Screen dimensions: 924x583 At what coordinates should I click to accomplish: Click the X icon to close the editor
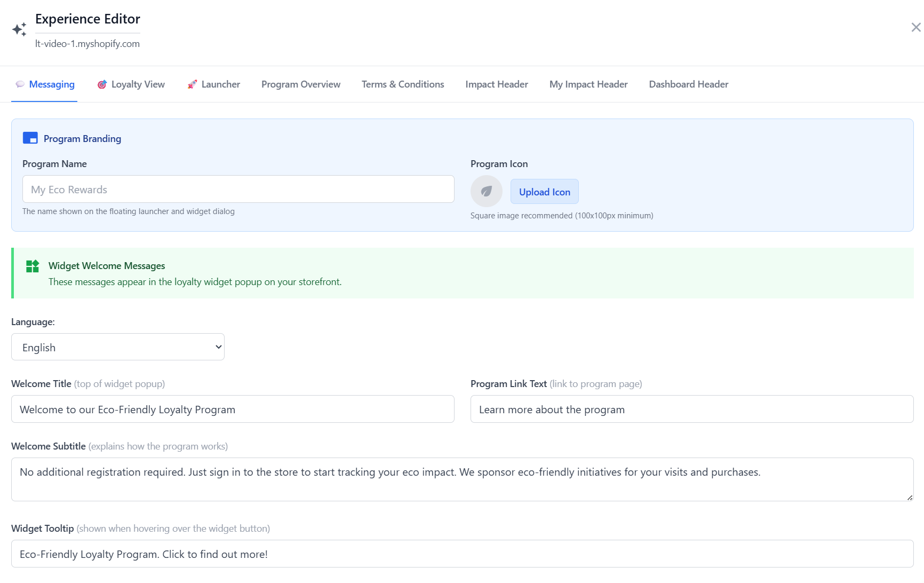915,27
